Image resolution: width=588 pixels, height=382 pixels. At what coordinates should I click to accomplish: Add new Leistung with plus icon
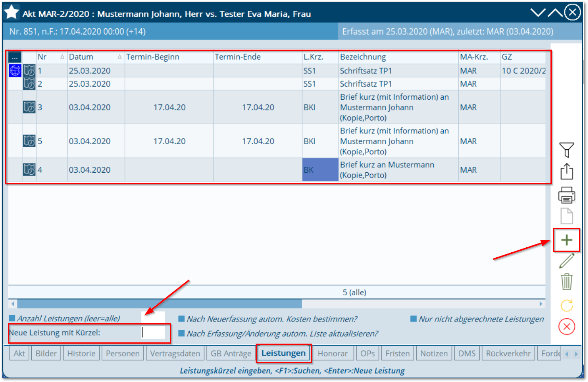coord(566,240)
